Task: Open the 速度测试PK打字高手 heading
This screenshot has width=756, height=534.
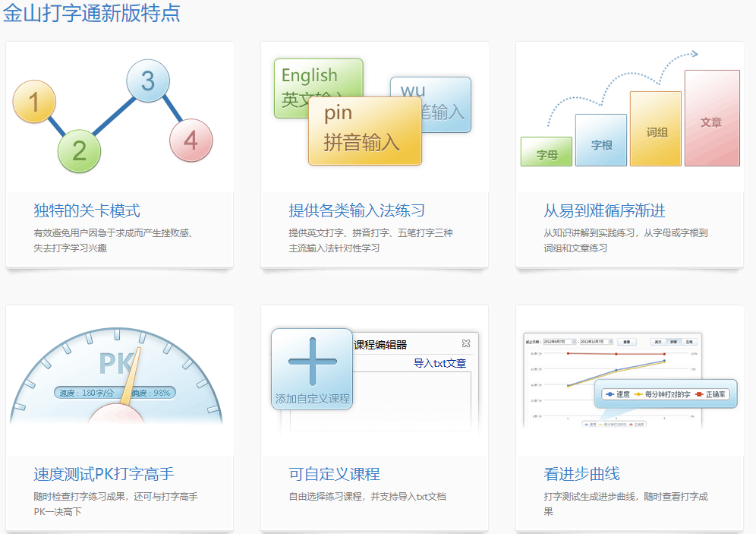Action: tap(104, 474)
